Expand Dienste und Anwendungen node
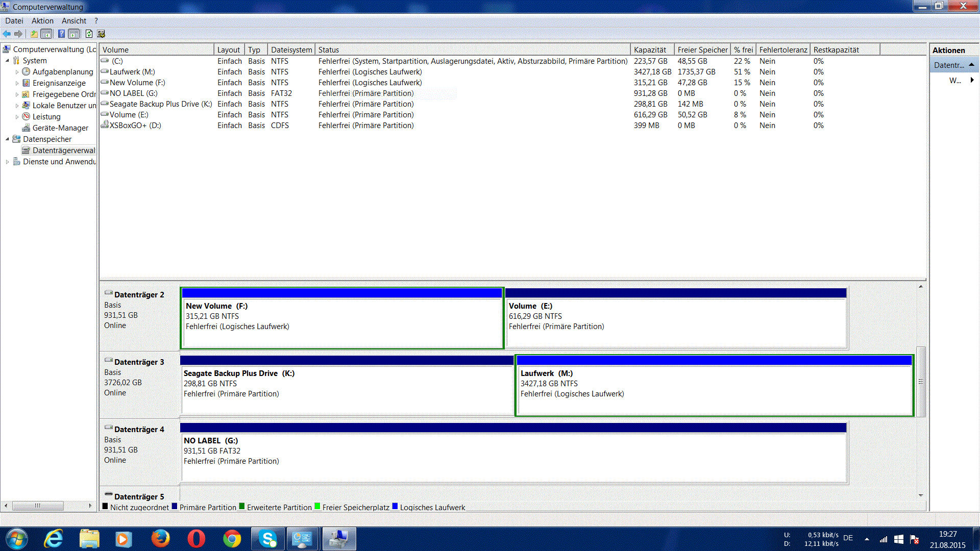 [x=7, y=162]
